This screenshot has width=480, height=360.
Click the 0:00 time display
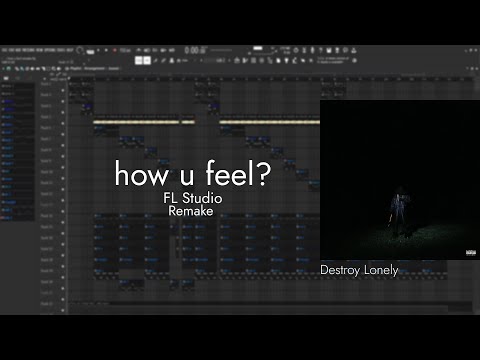[x=196, y=50]
